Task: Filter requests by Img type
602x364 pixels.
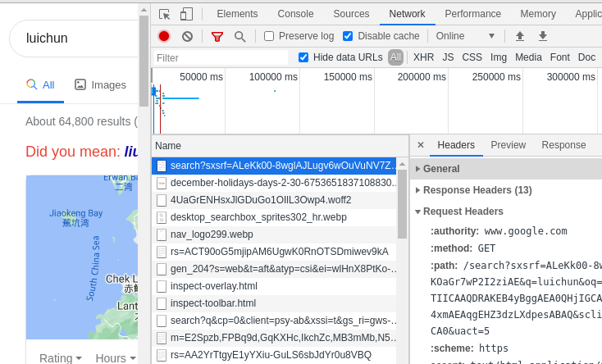Action: coord(499,57)
